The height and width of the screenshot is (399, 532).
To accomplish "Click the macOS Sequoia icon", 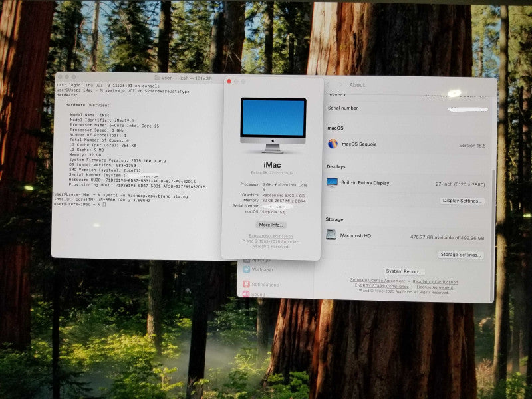I will click(332, 144).
